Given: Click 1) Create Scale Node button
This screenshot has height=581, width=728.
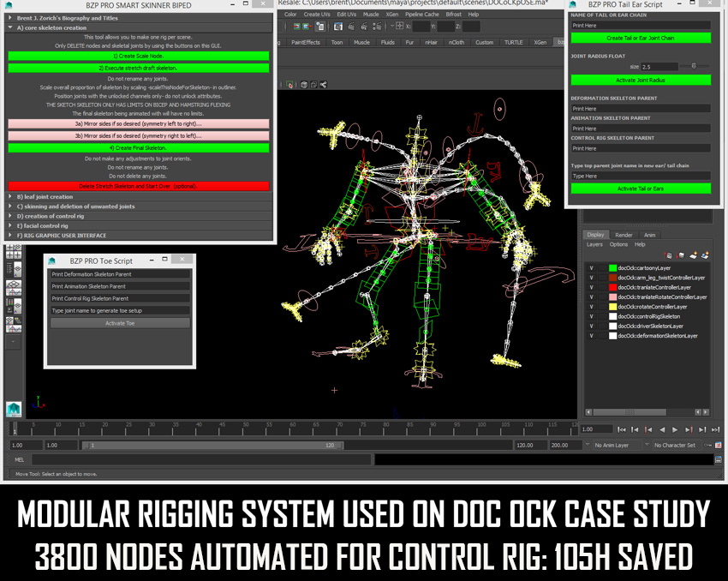Looking at the screenshot, I should pos(139,57).
